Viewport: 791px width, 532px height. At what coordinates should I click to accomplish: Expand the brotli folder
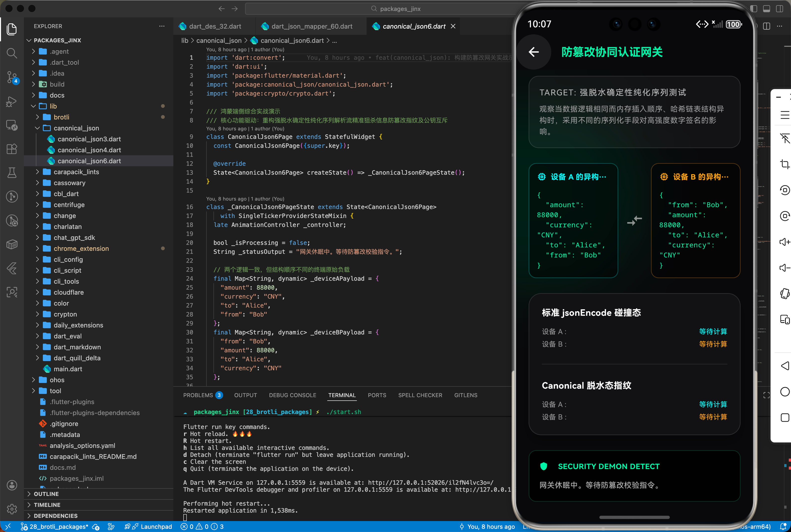[61, 117]
